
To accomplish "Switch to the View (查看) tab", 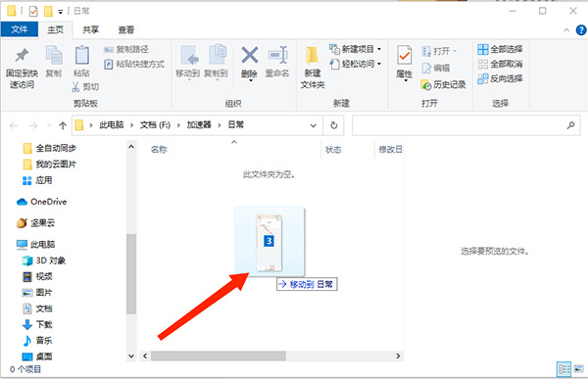I will tap(126, 29).
